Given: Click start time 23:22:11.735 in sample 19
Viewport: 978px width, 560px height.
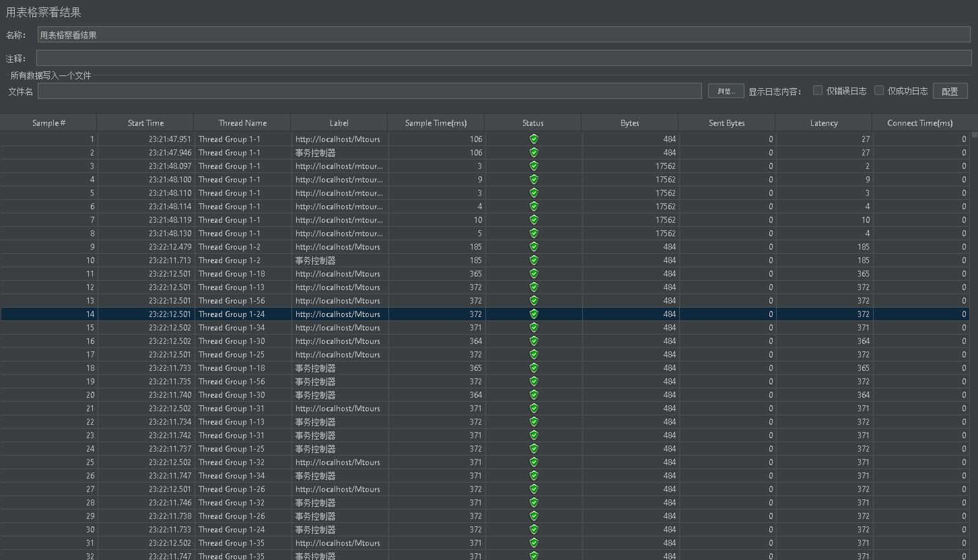Looking at the screenshot, I should coord(170,382).
